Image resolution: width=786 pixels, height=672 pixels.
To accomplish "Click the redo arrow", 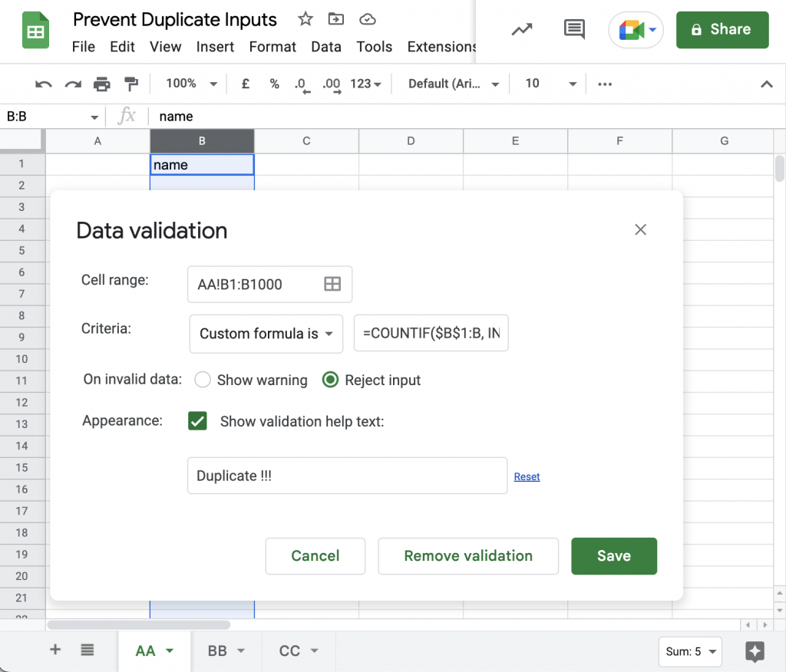I will [73, 84].
